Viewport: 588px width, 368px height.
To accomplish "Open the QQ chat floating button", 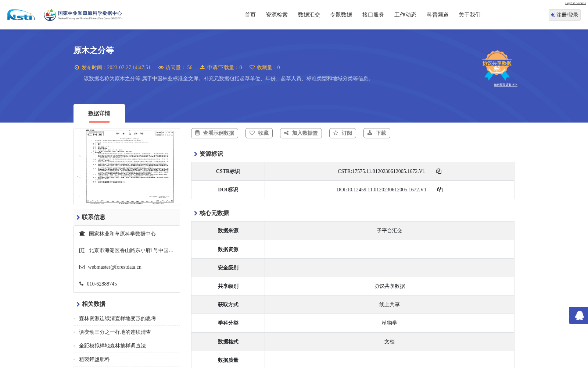I will coord(578,315).
